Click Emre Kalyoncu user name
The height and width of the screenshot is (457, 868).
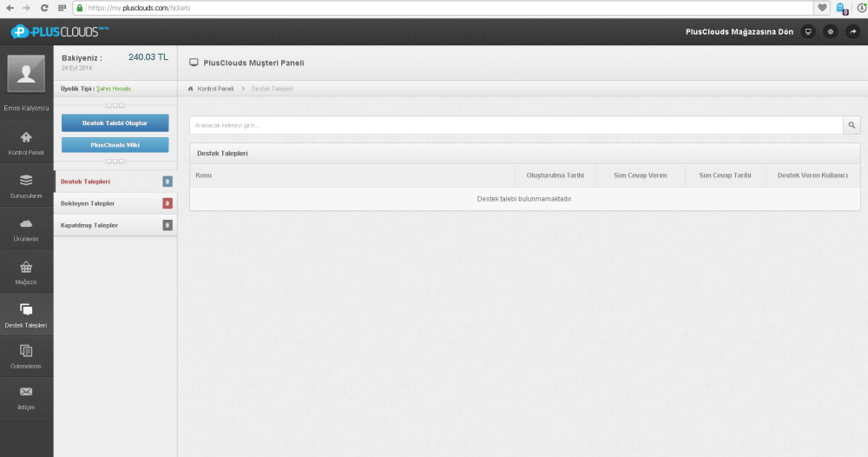pos(26,108)
